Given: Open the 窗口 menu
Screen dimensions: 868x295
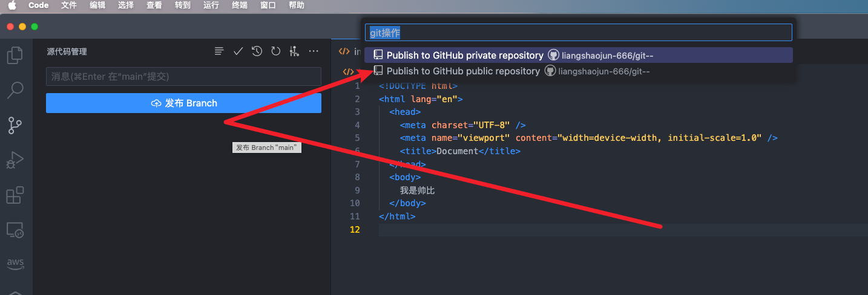Looking at the screenshot, I should point(268,5).
